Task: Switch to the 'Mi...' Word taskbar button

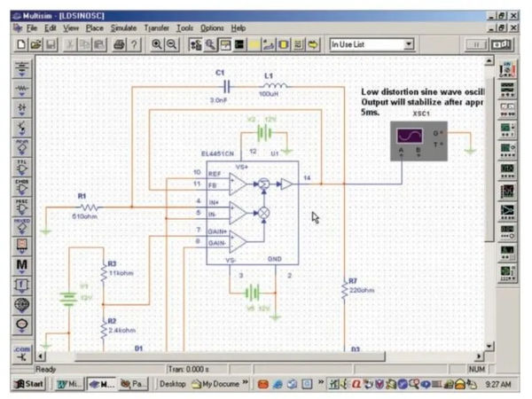Action: (69, 384)
